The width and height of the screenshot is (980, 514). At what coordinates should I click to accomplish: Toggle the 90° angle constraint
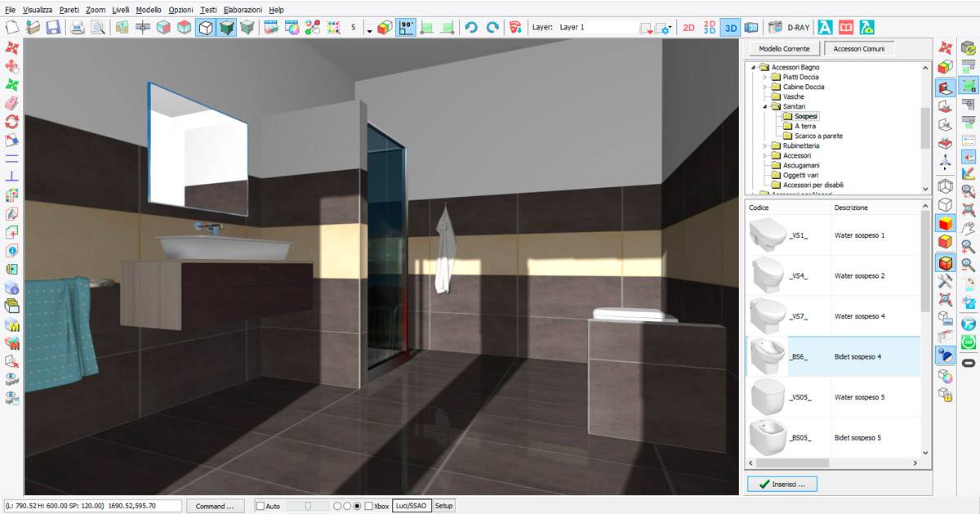point(407,27)
